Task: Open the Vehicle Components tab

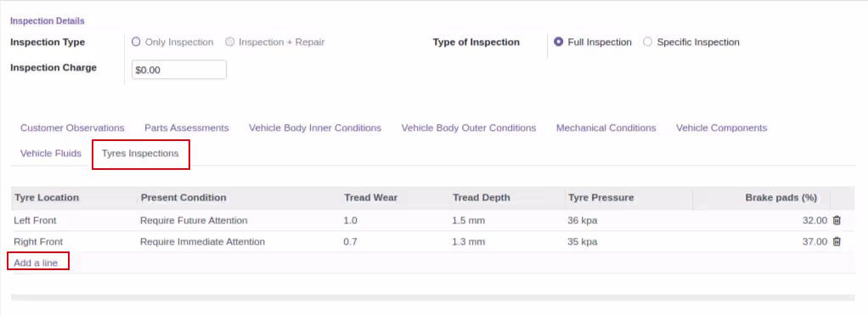Action: click(721, 127)
